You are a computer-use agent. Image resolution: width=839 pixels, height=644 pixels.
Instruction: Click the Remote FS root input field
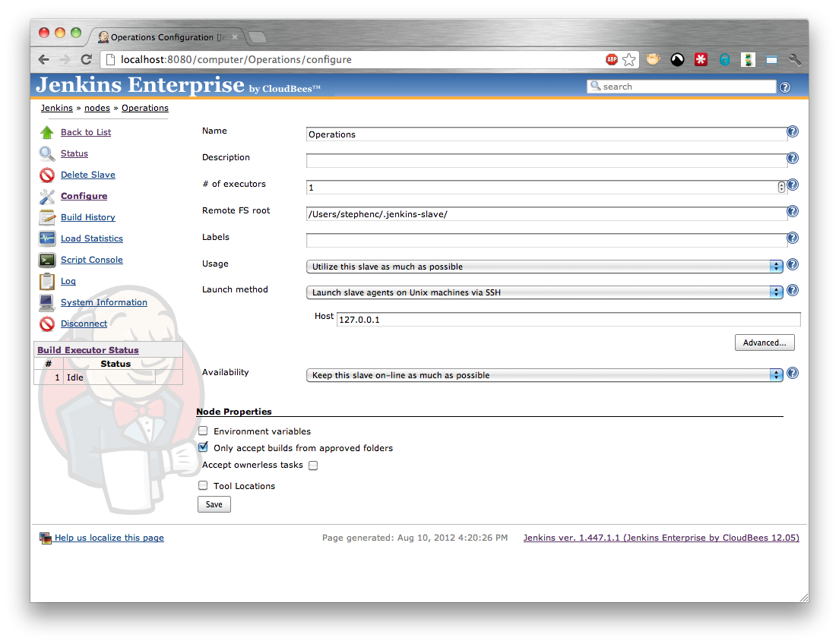546,214
